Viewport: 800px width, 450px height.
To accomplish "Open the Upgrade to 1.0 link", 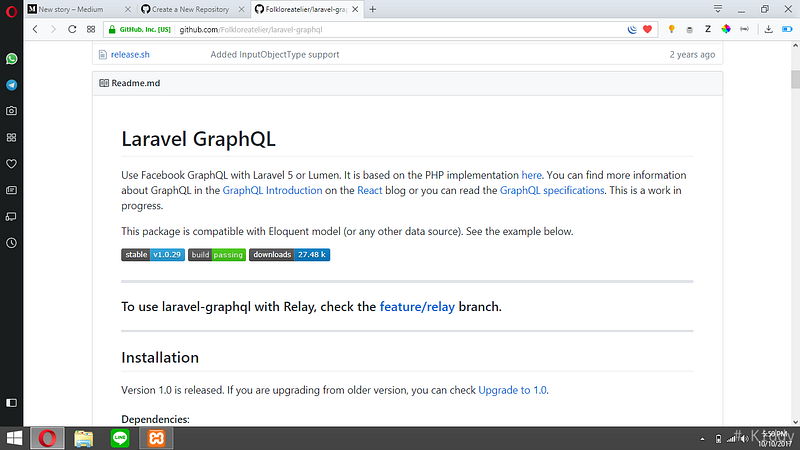I will pyautogui.click(x=512, y=390).
